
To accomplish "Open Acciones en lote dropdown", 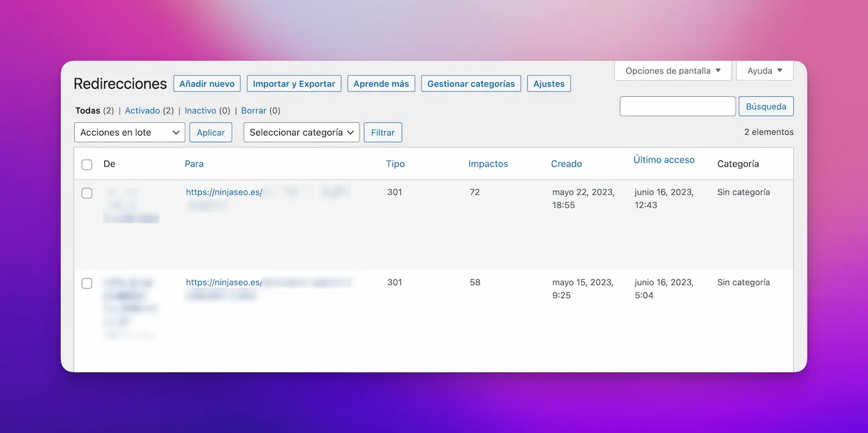I will (x=130, y=132).
